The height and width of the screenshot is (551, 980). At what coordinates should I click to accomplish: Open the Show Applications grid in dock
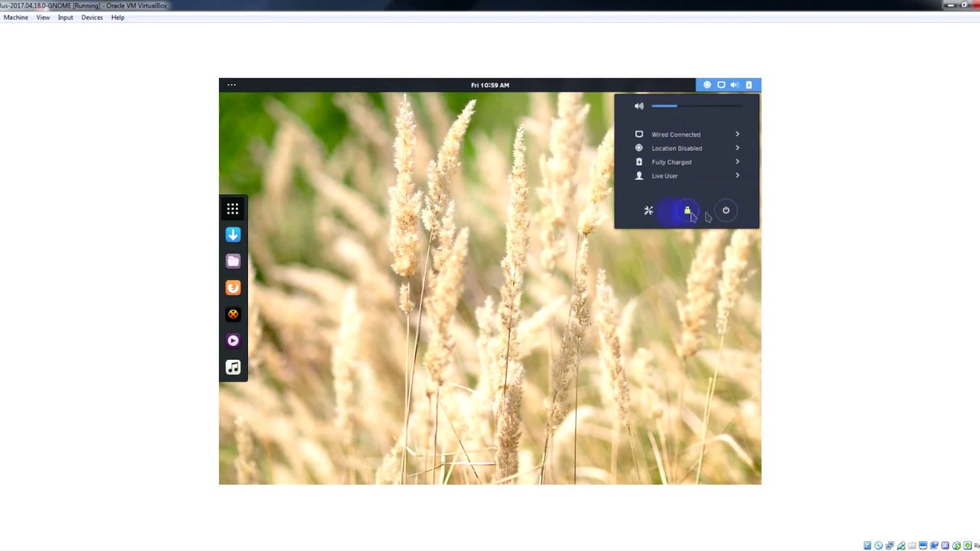(233, 209)
